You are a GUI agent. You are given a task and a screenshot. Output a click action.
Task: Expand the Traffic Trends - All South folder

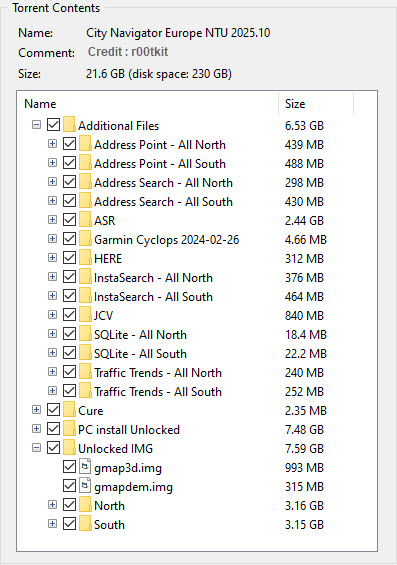coord(52,392)
